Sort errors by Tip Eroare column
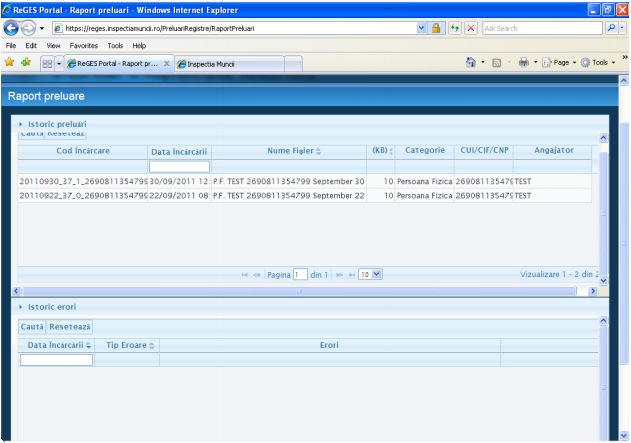The width and height of the screenshot is (631, 443). [x=127, y=345]
